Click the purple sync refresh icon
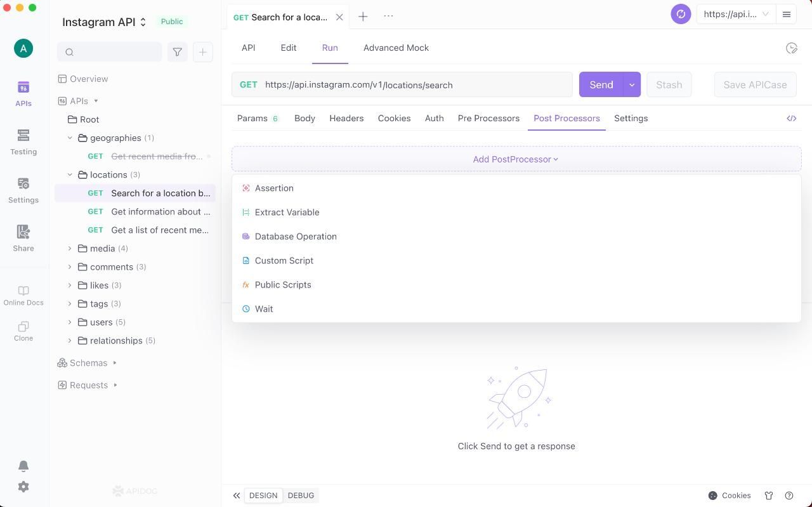The width and height of the screenshot is (812, 507). click(x=681, y=14)
